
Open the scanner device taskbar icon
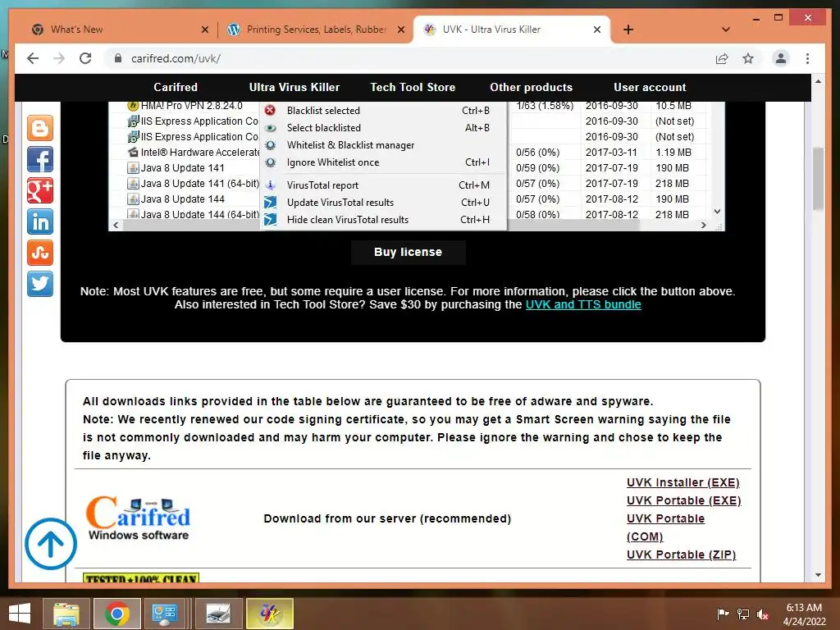pyautogui.click(x=218, y=614)
